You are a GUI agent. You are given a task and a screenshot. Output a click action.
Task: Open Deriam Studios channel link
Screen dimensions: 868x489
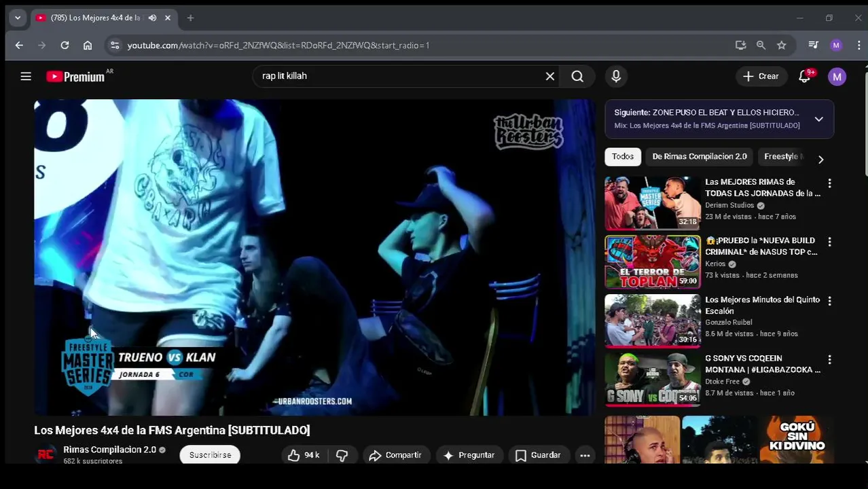729,205
